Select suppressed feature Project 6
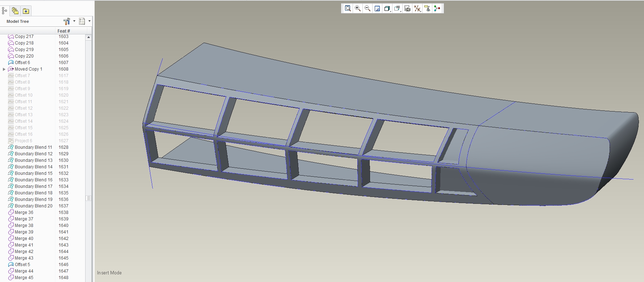The height and width of the screenshot is (282, 644). pyautogui.click(x=23, y=141)
